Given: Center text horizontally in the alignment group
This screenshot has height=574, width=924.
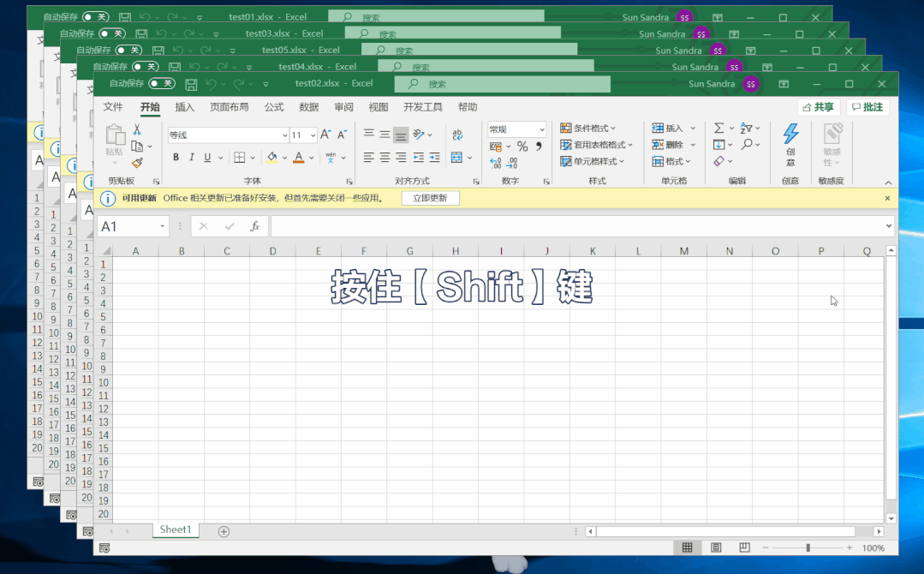Looking at the screenshot, I should pos(385,158).
